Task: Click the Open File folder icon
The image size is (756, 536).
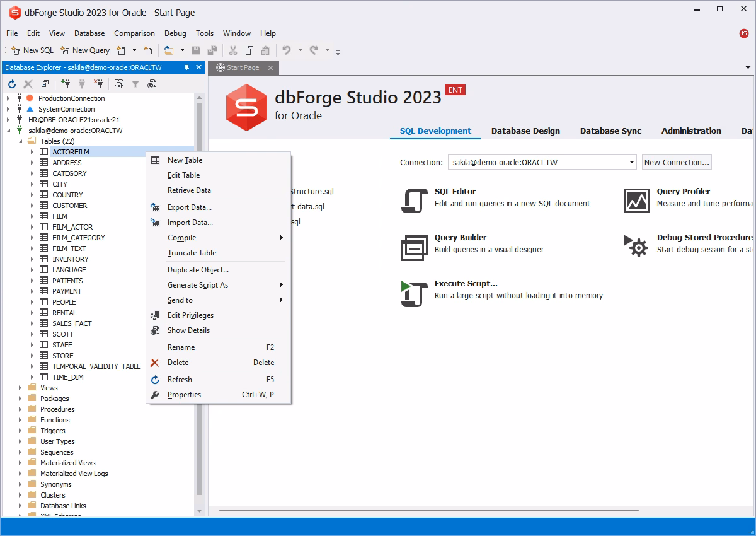Action: (x=169, y=50)
